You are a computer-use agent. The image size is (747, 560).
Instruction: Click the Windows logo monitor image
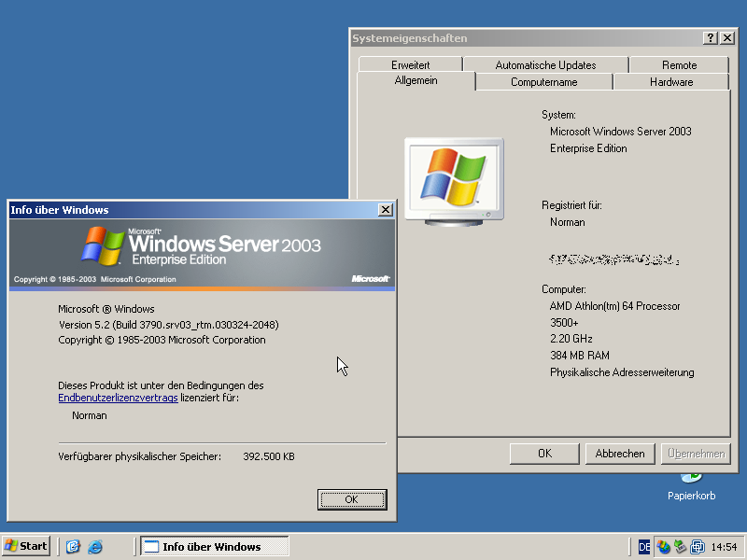454,179
